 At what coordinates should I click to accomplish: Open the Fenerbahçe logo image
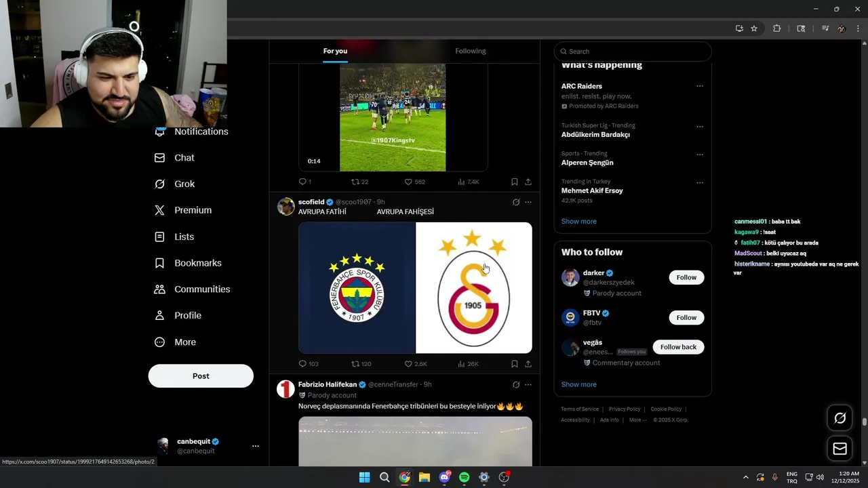coord(357,288)
